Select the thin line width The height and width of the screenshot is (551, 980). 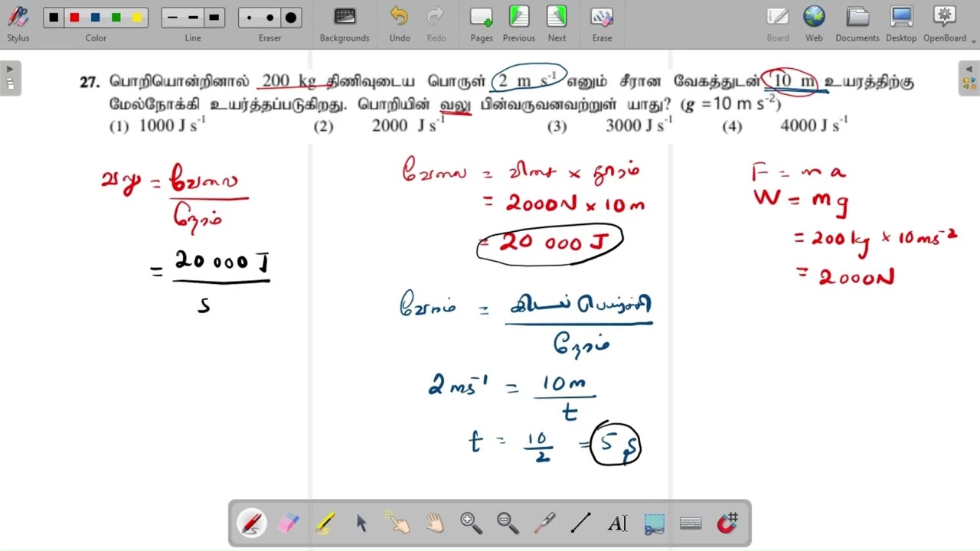coord(172,18)
